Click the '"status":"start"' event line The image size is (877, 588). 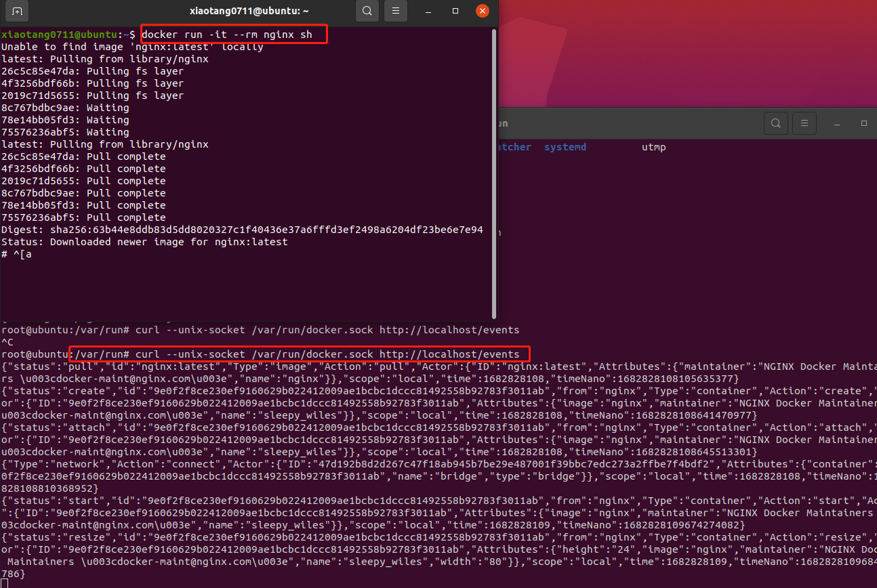[x=438, y=513]
